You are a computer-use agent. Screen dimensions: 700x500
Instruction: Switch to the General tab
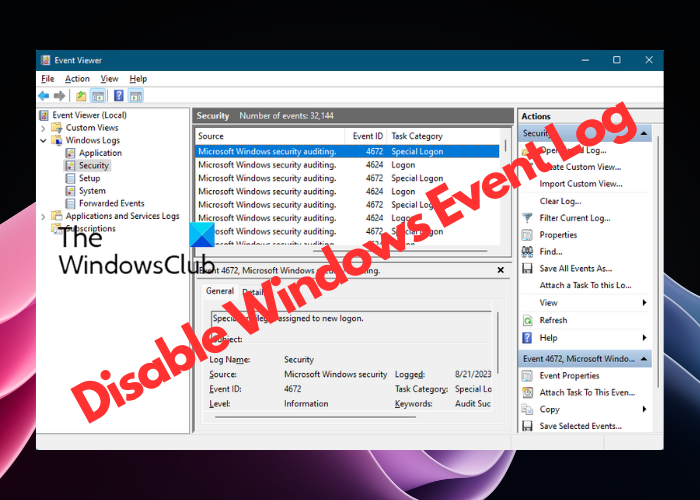(220, 291)
